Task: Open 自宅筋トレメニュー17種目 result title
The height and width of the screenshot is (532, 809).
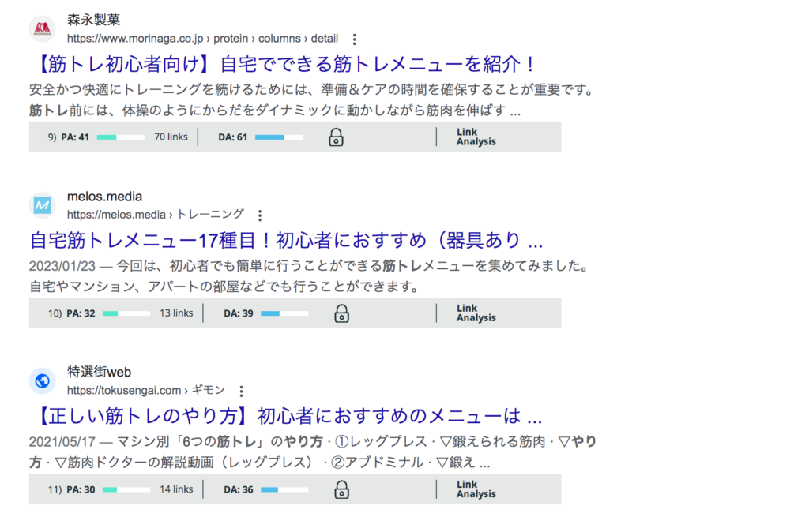Action: [x=286, y=240]
